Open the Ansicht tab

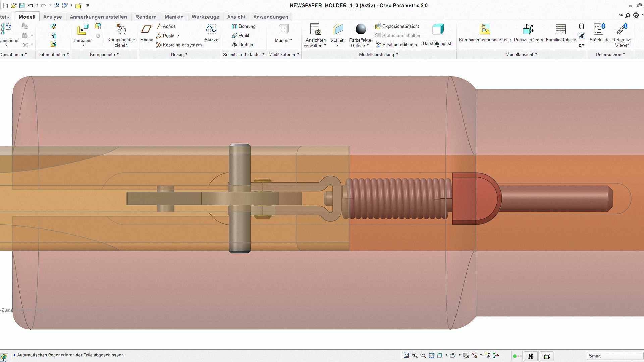(x=236, y=17)
